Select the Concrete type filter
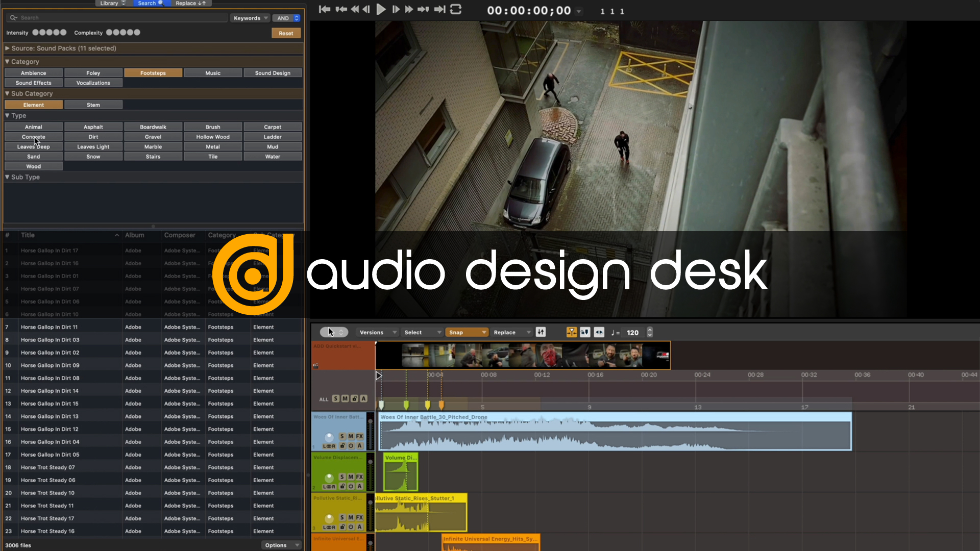The height and width of the screenshot is (551, 980). (34, 137)
